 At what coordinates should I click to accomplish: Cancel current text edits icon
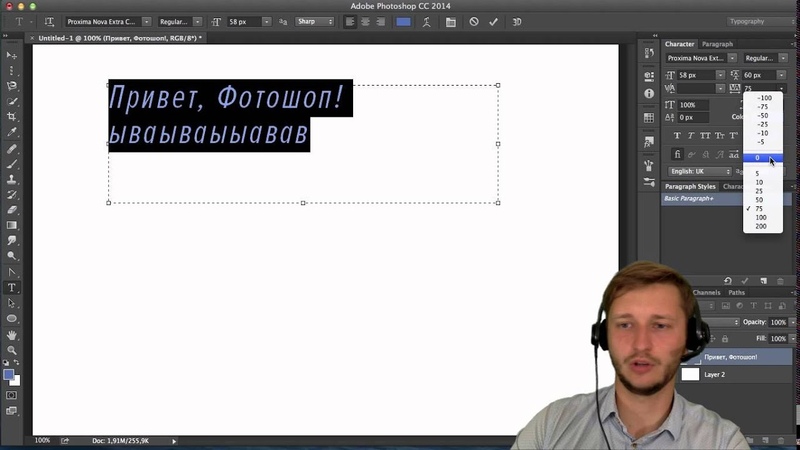pyautogui.click(x=474, y=22)
